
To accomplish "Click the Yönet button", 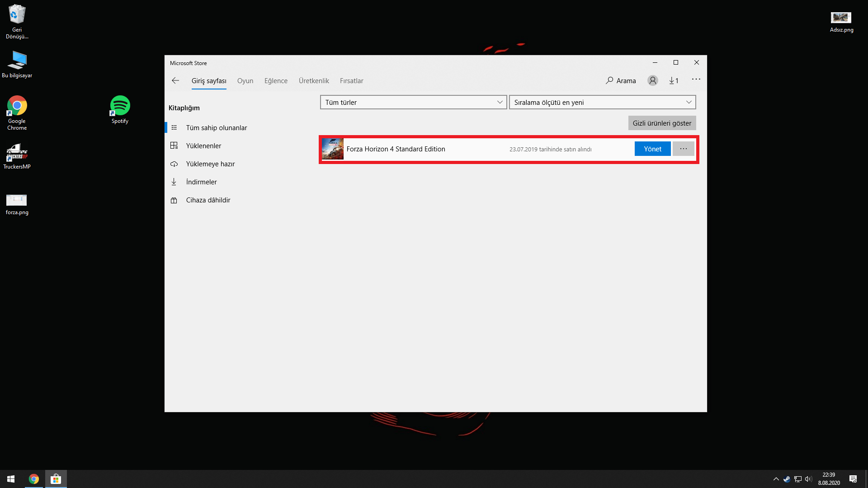I will 652,149.
